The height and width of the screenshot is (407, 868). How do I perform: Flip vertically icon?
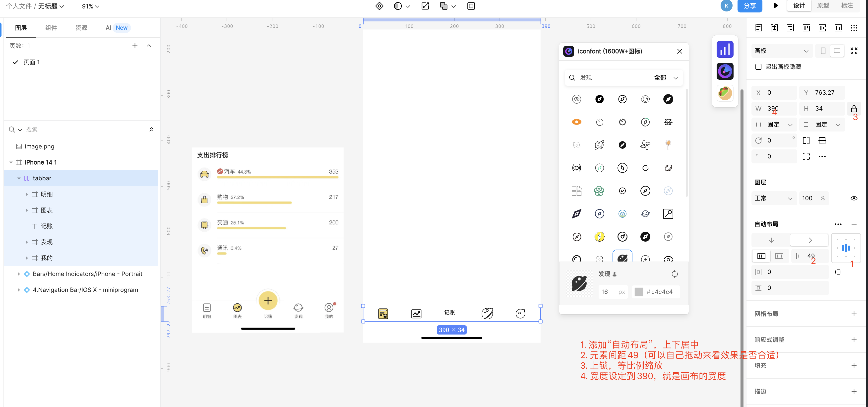coord(822,140)
